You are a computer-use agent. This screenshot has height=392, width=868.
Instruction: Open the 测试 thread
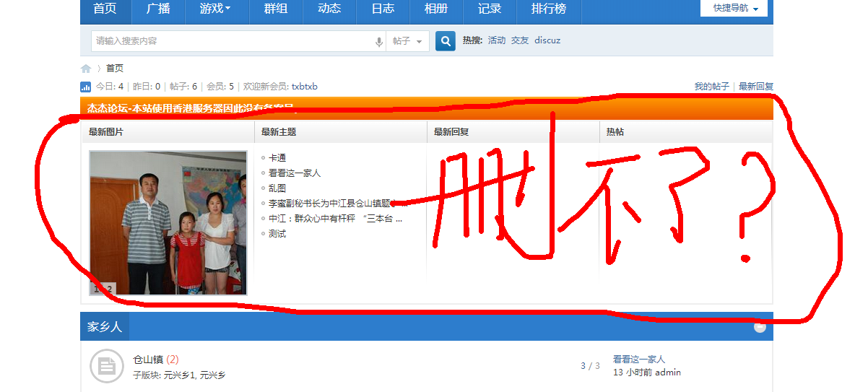(x=277, y=234)
